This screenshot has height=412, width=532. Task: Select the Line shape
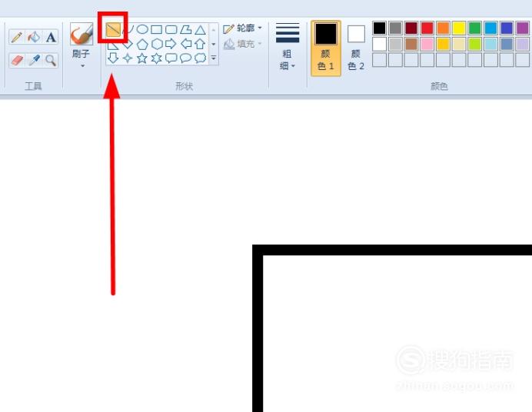113,30
